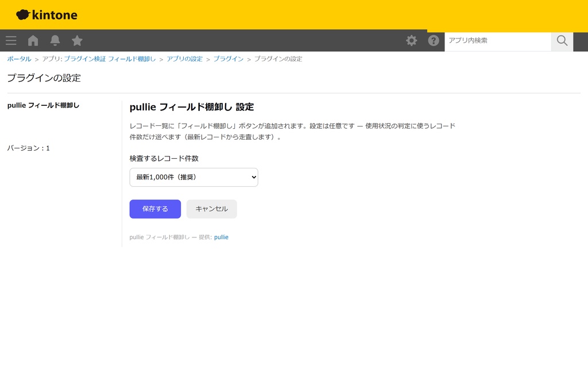Click the search magnifier button
Viewport: 588px width, 368px height.
pyautogui.click(x=562, y=41)
